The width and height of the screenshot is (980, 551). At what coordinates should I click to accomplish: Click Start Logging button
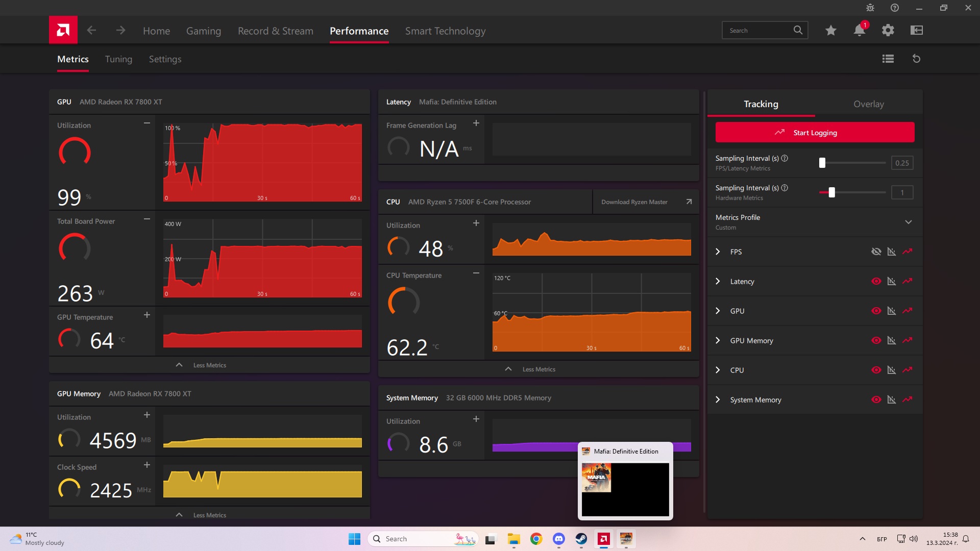815,133
